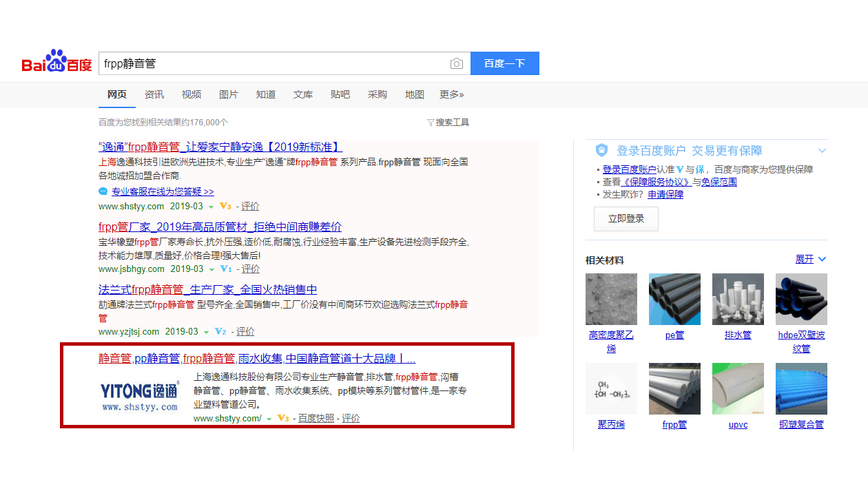Click 专业客服在线为您答疑 link
The image size is (868, 491).
coord(163,191)
